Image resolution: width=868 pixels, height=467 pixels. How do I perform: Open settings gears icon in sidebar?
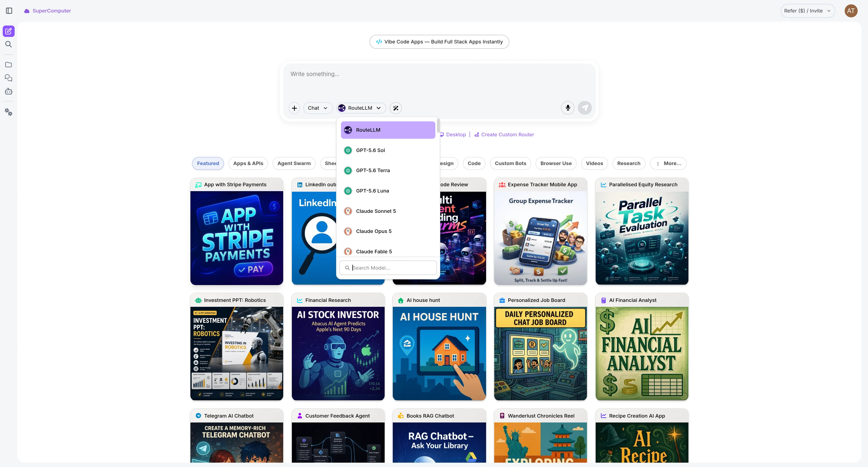[9, 112]
